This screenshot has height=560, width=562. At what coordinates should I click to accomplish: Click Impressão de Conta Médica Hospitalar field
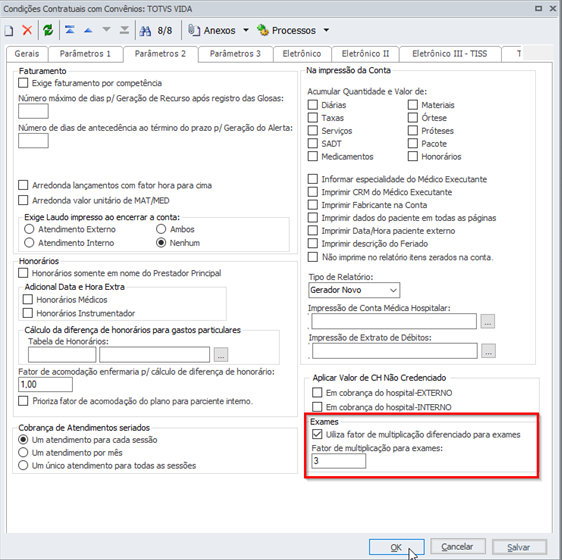point(394,321)
